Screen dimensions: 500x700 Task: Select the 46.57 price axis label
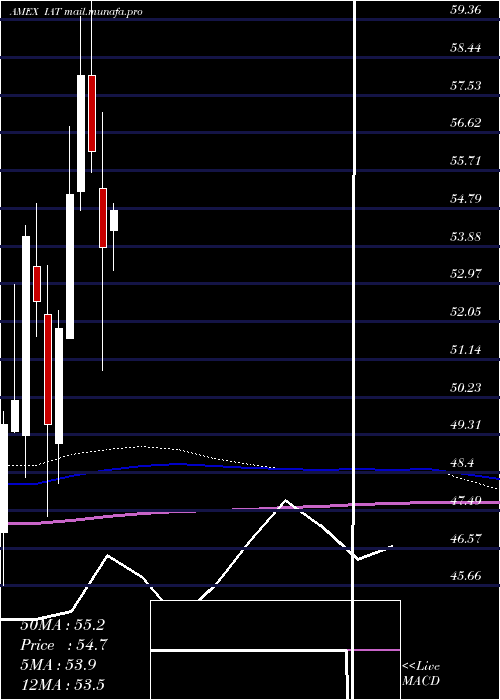(466, 538)
